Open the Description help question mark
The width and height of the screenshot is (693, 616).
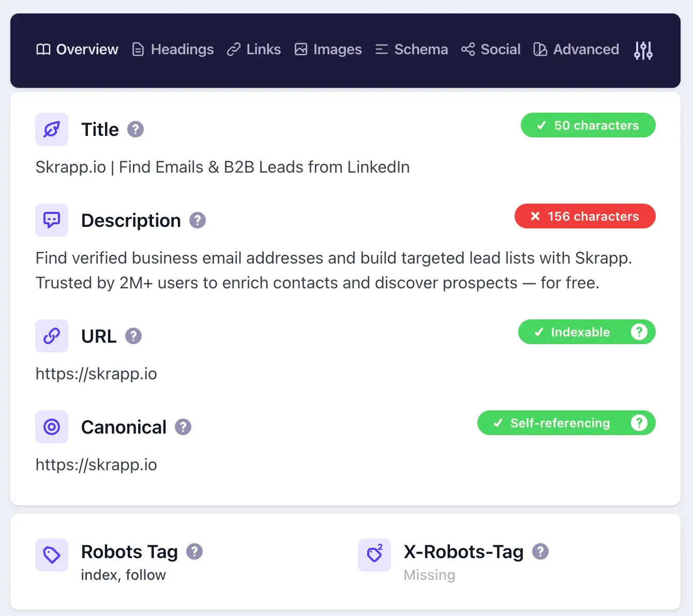(198, 220)
